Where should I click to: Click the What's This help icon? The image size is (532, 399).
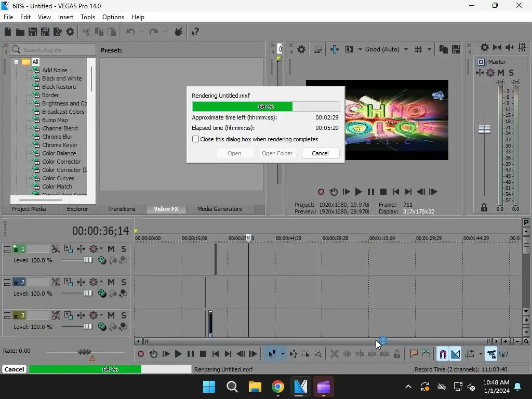tap(195, 32)
